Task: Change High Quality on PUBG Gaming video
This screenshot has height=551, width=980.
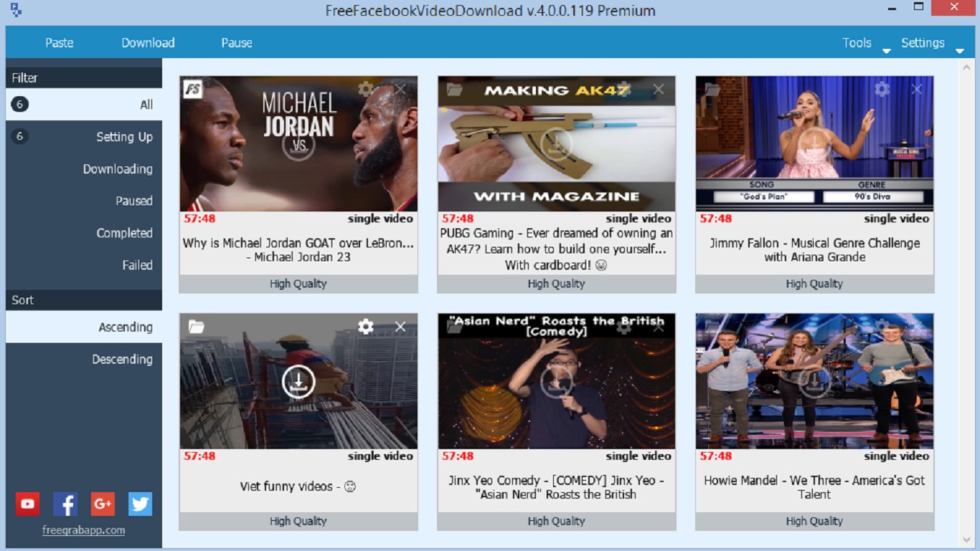Action: (x=557, y=283)
